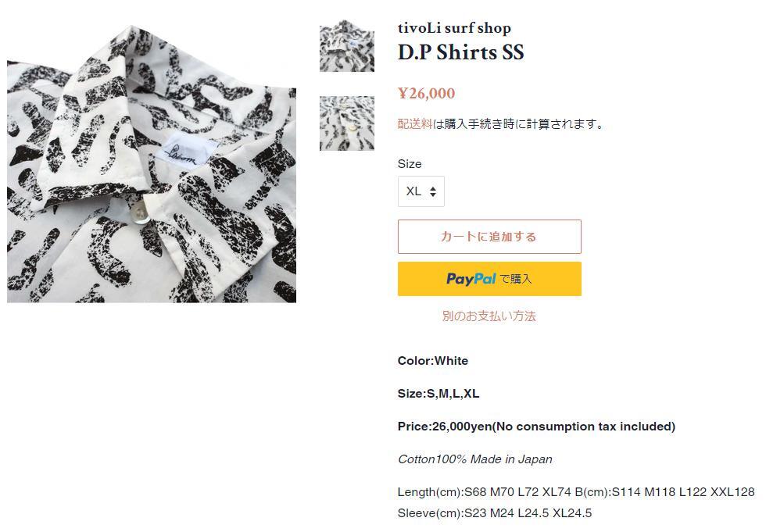This screenshot has width=766, height=532.
Task: Open 別のお支払い方法 other payment options link
Action: [x=489, y=316]
